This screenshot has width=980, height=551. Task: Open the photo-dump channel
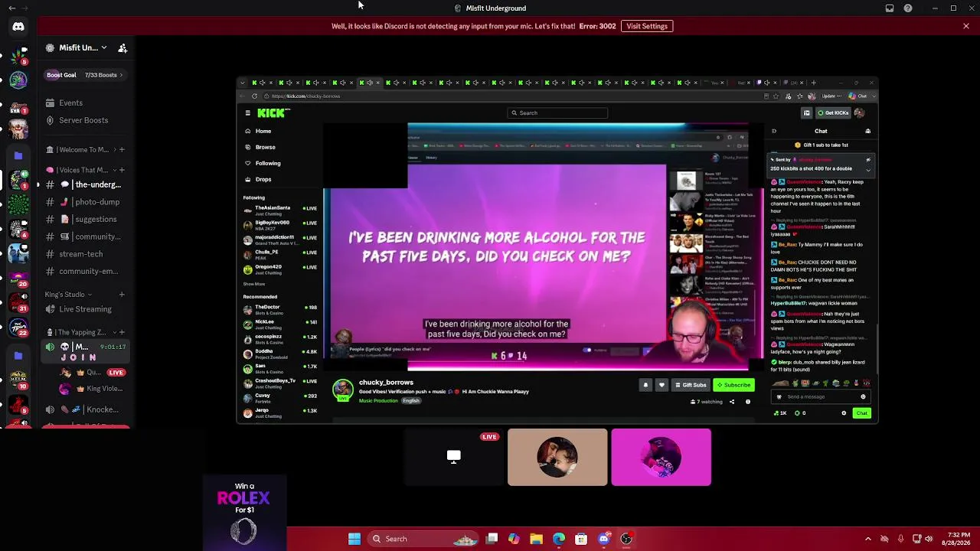point(84,202)
